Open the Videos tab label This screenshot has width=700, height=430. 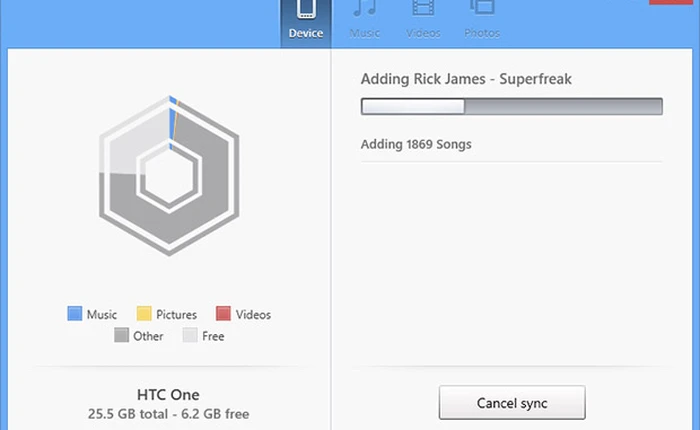[x=423, y=33]
